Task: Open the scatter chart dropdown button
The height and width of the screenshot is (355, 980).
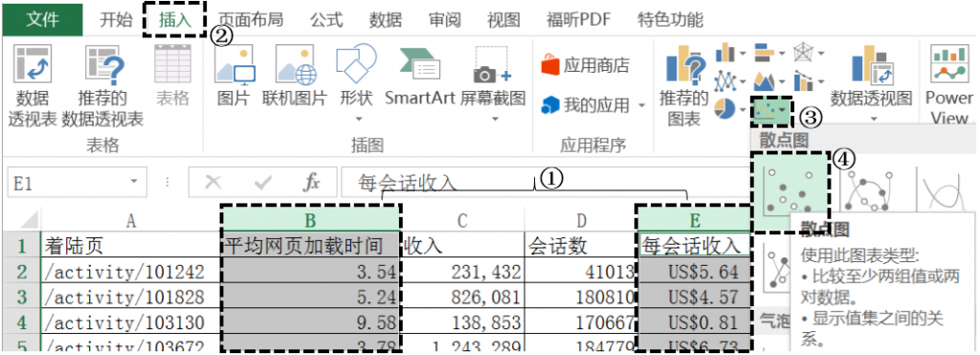Action: 770,111
